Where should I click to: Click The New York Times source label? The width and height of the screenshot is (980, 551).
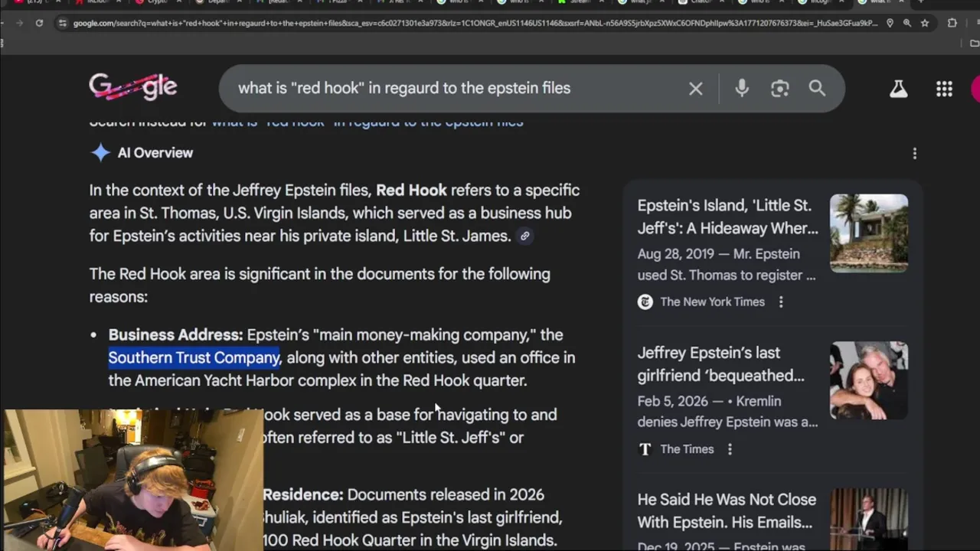[x=712, y=302]
